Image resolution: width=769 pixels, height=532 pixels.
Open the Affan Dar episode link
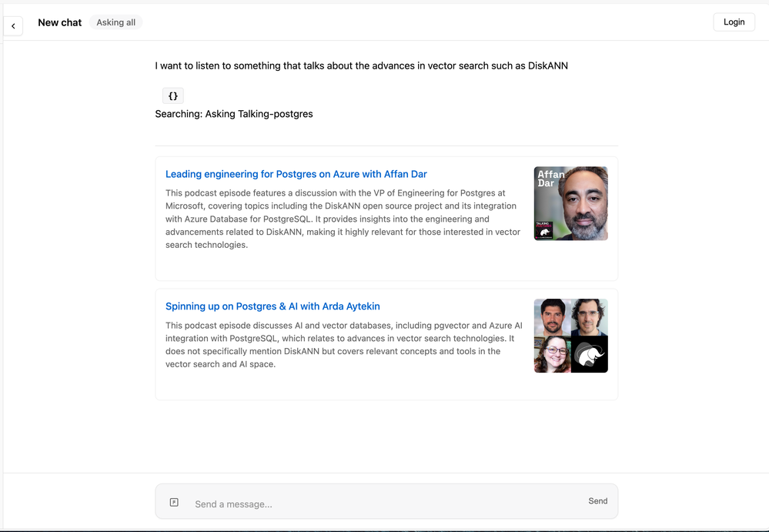296,174
